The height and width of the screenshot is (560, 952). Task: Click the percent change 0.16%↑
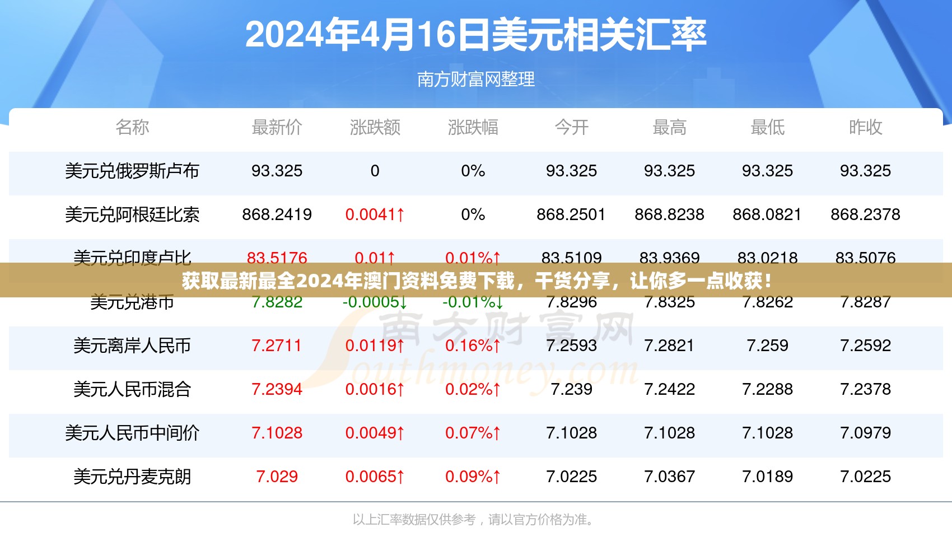(473, 346)
